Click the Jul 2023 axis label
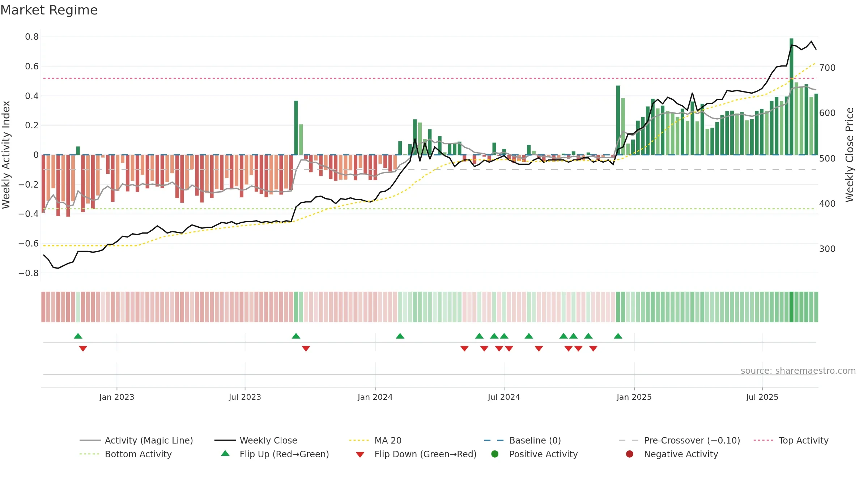 [x=245, y=397]
